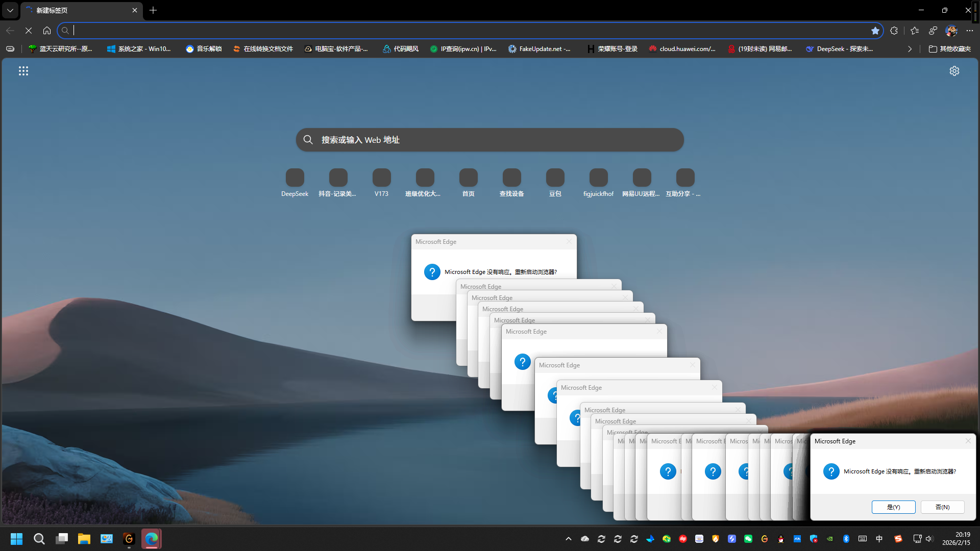Click 否(N) in the Edge dialog
The image size is (980, 551).
942,507
